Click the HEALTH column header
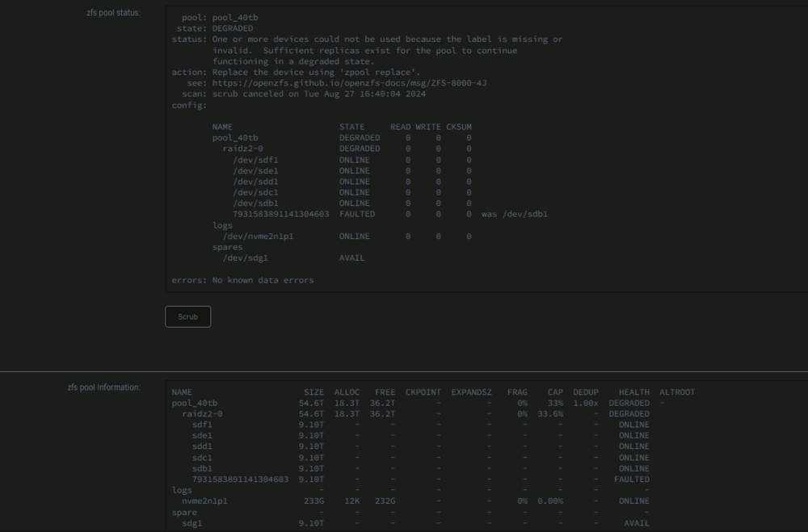This screenshot has width=808, height=532. click(634, 392)
